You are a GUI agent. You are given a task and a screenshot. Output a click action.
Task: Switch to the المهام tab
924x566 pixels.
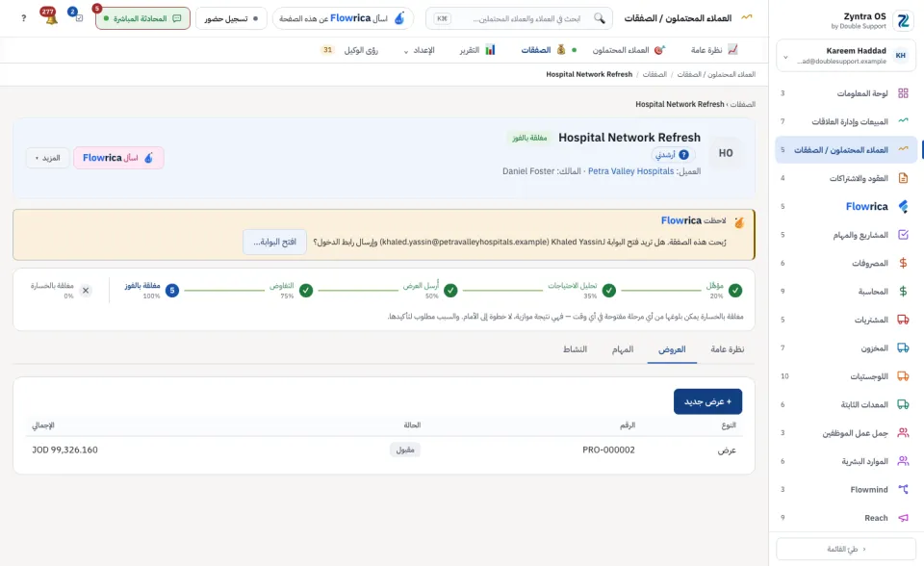pos(623,349)
